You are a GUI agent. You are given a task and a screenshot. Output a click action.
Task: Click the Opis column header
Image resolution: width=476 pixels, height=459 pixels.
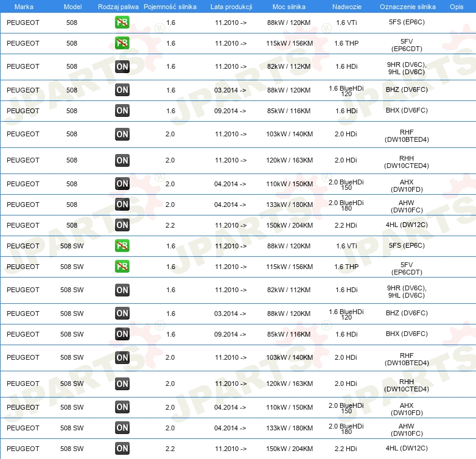(x=457, y=7)
